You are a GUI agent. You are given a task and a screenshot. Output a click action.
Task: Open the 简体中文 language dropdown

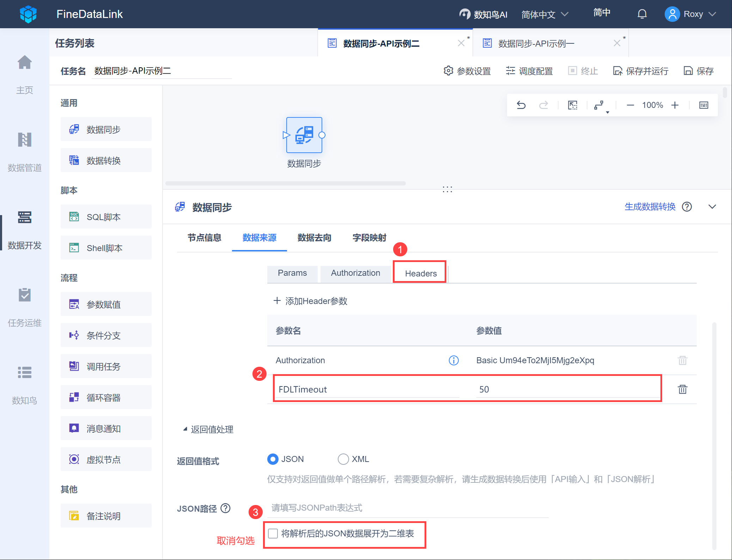[x=544, y=14]
